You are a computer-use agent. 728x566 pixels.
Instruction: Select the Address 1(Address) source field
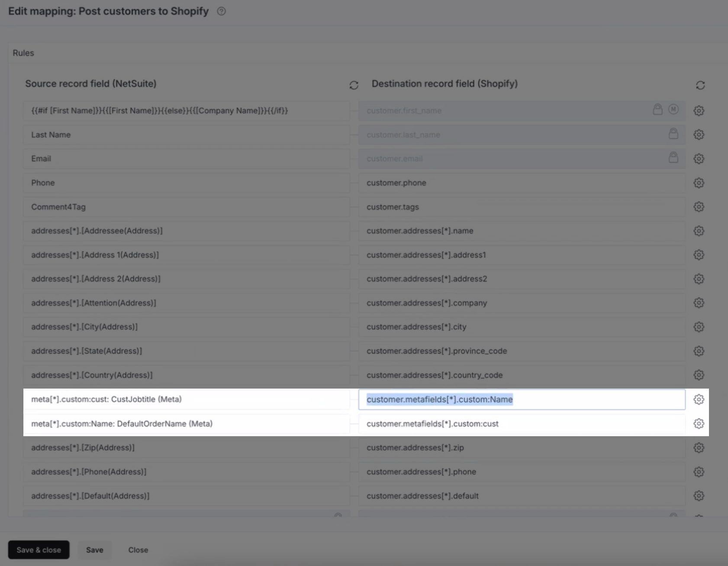pos(186,255)
